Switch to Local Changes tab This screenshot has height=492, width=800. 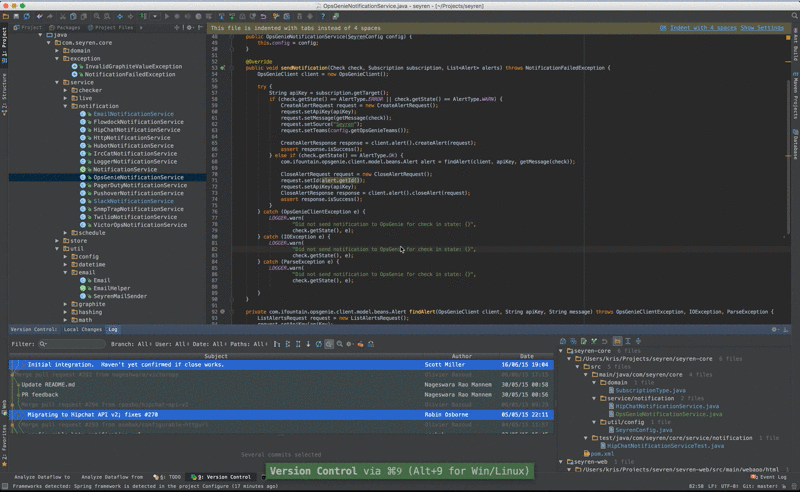coord(83,329)
